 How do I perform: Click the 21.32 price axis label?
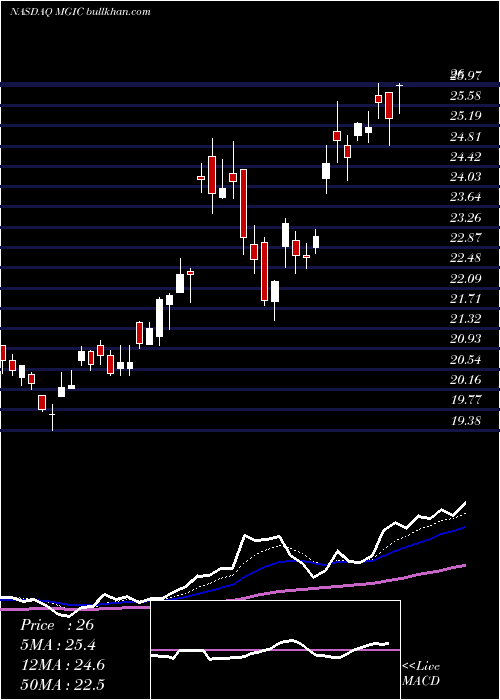[x=466, y=319]
